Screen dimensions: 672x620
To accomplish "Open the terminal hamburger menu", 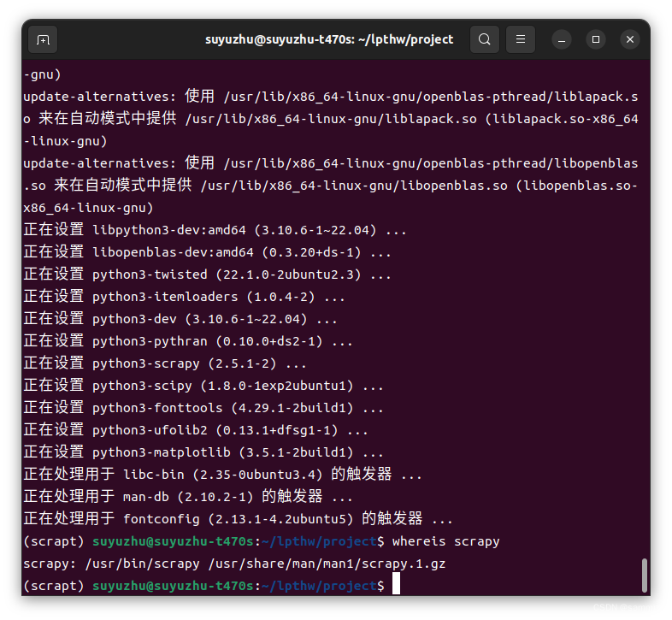I will tap(521, 39).
